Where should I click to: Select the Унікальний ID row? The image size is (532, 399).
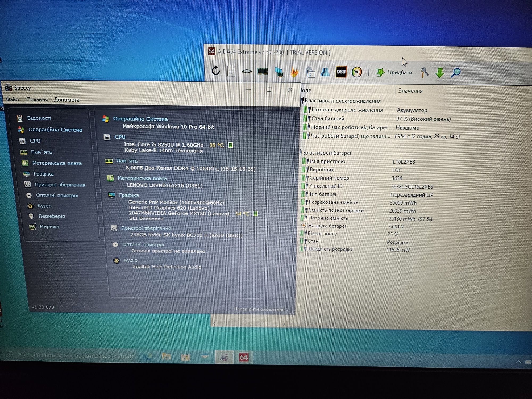[x=367, y=186]
